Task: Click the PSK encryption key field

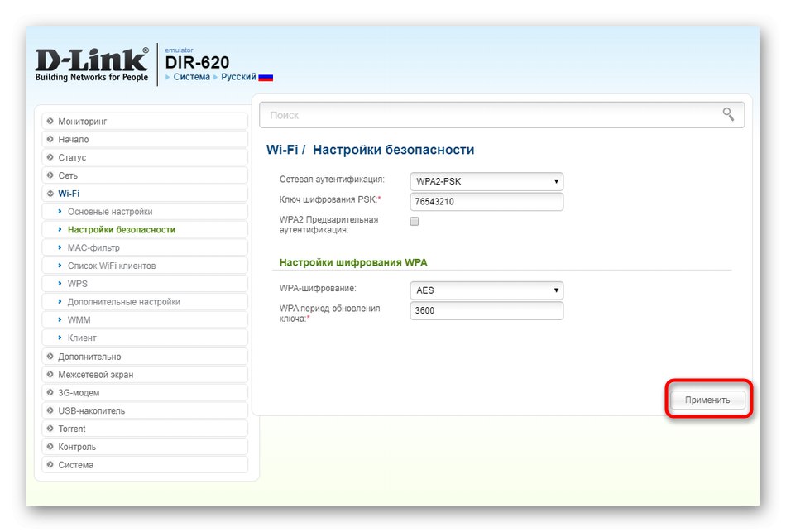Action: (486, 202)
